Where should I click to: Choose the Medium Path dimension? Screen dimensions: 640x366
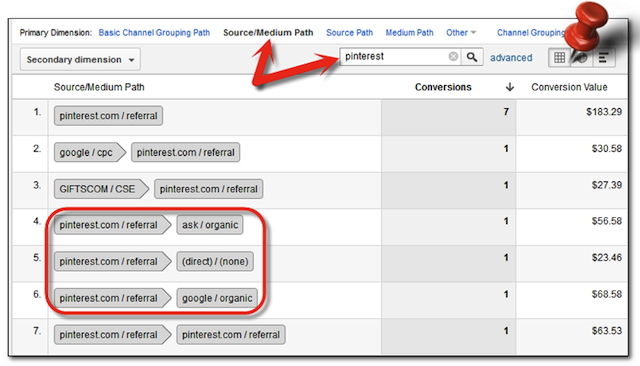(x=409, y=33)
